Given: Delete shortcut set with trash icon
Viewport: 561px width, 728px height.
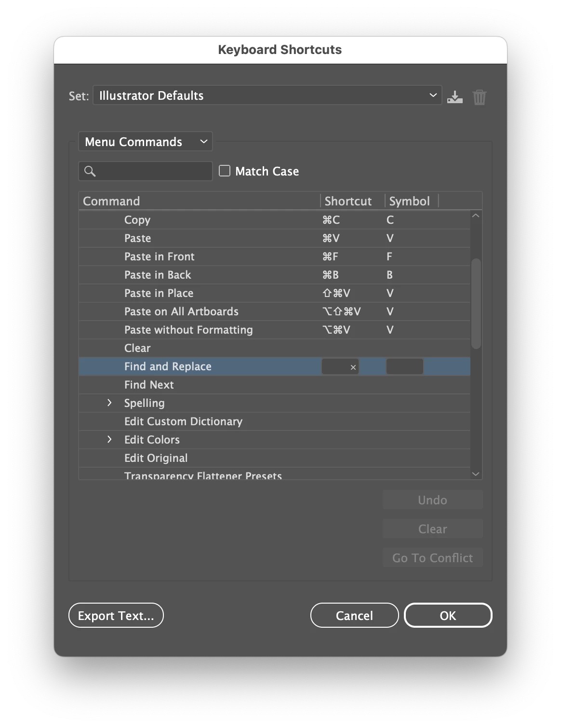Looking at the screenshot, I should click(x=479, y=97).
